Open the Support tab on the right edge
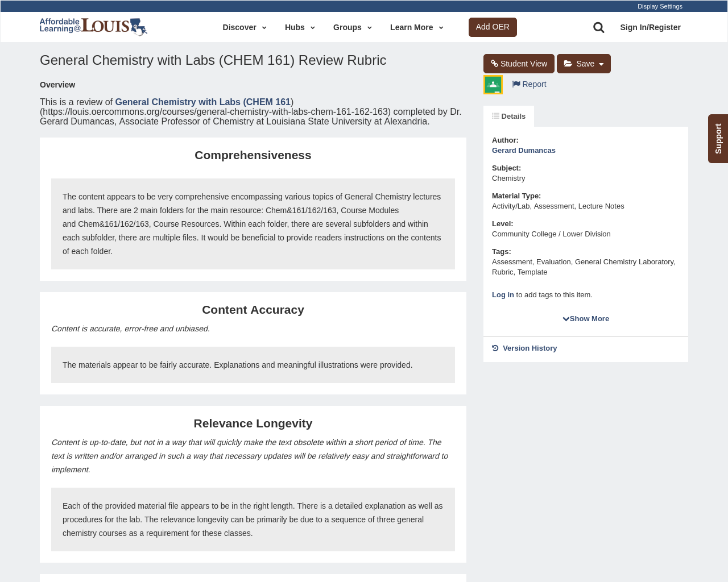This screenshot has height=582, width=728. (718, 139)
